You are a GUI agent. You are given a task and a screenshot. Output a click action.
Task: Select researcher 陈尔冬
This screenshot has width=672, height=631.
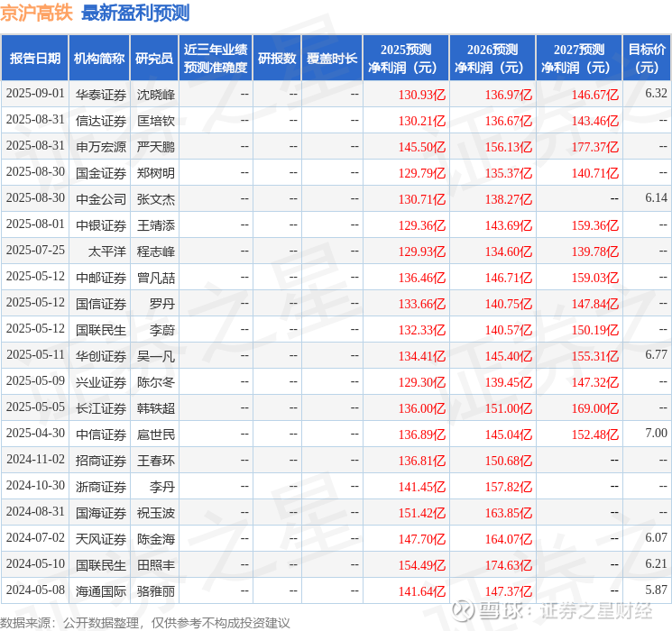point(155,382)
